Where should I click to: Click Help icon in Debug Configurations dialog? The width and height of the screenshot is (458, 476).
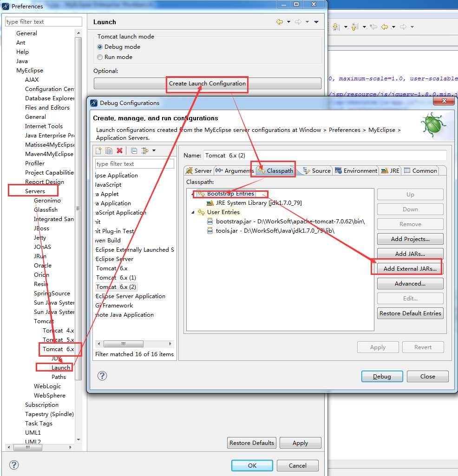coord(102,376)
